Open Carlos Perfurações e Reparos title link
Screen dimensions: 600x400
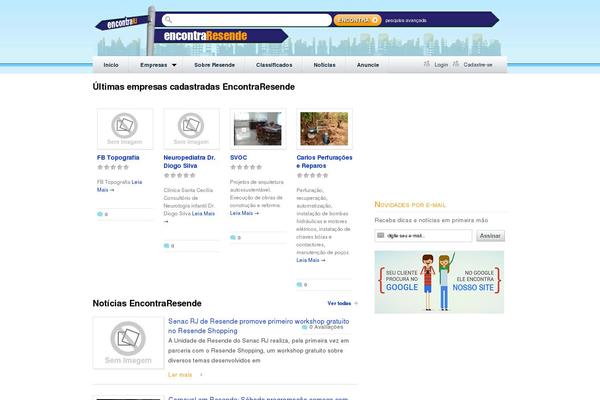(x=324, y=162)
